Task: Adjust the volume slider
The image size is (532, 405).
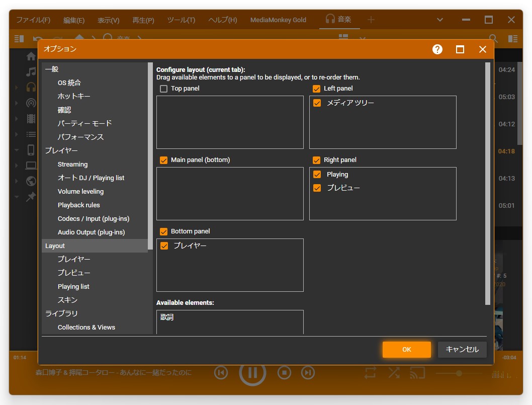Action: click(x=460, y=373)
